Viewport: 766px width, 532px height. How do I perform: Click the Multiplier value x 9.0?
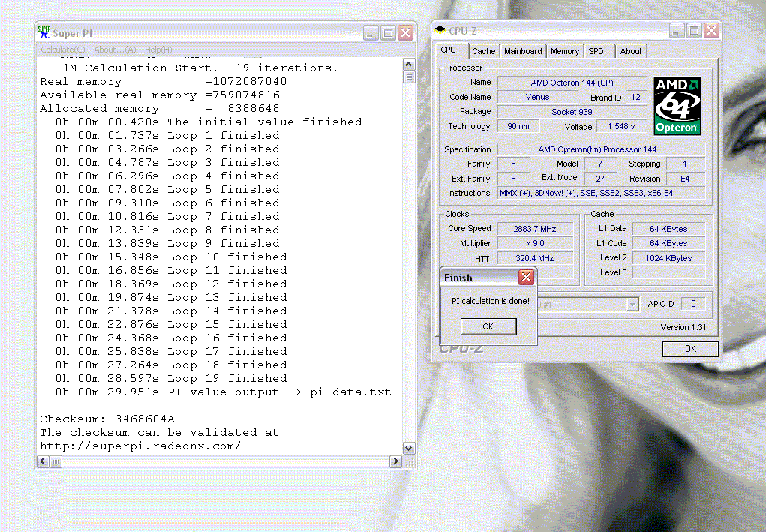pos(535,243)
